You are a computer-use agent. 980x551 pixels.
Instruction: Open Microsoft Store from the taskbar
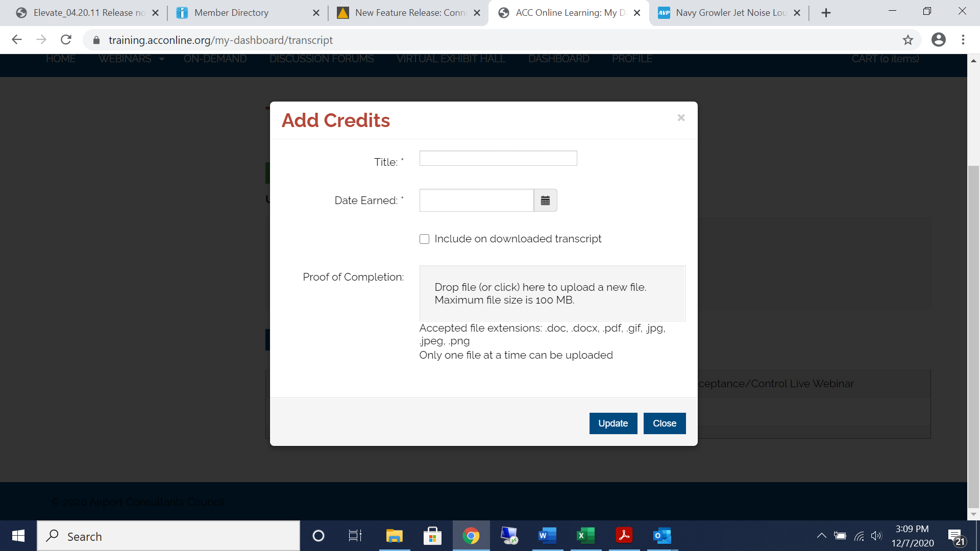click(x=432, y=536)
